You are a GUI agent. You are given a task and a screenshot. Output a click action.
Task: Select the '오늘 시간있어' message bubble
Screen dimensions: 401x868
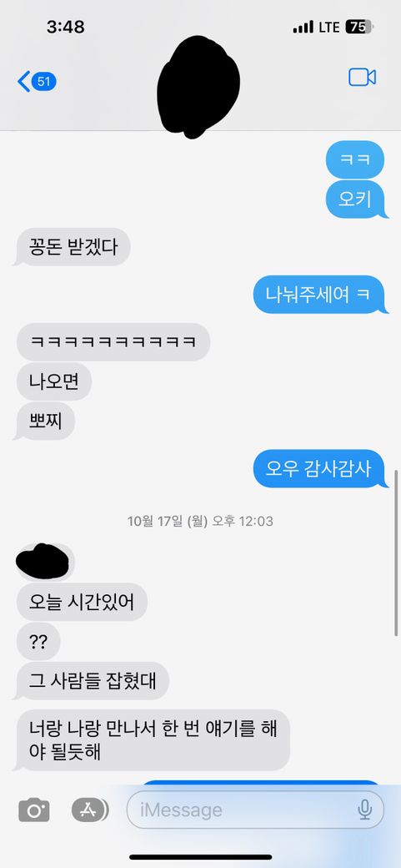(x=82, y=601)
